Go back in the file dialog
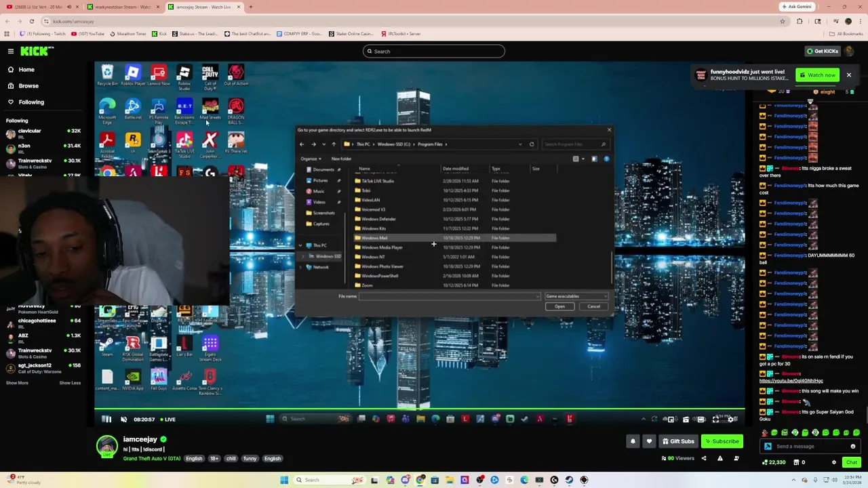 (302, 144)
